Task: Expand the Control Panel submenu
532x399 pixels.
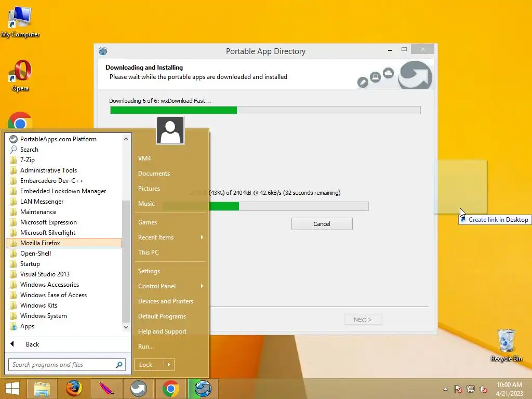Action: [170, 286]
